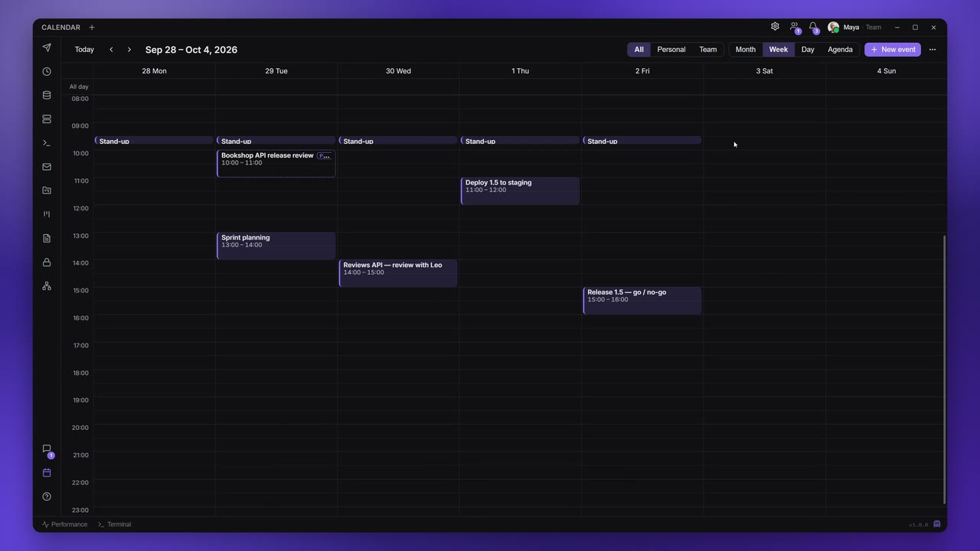Screen dimensions: 980x551
Task: Go to the next week arrow
Action: click(129, 50)
